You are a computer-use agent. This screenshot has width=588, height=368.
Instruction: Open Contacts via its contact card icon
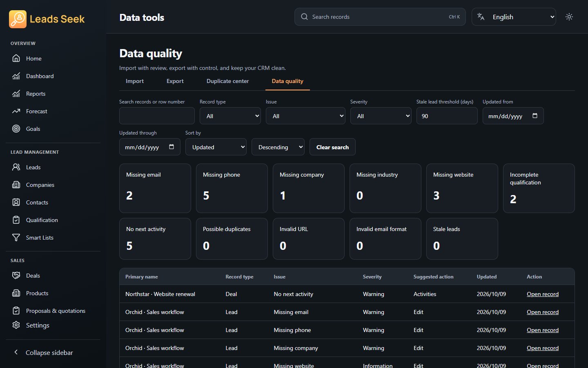click(16, 202)
